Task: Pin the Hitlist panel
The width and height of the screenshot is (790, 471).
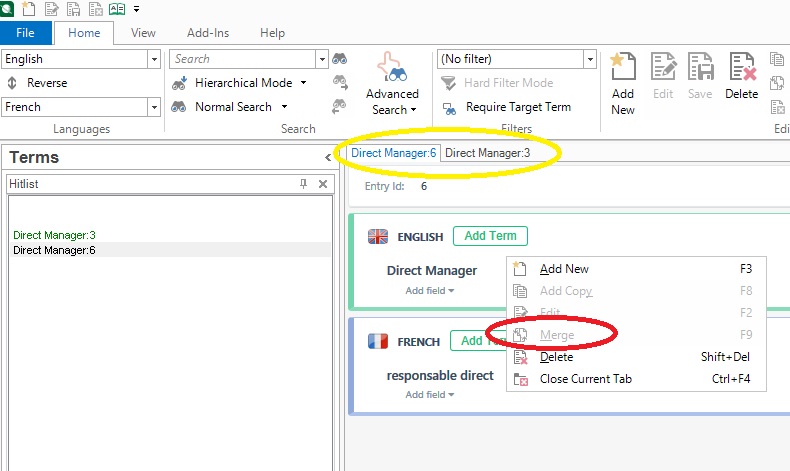Action: pos(304,184)
